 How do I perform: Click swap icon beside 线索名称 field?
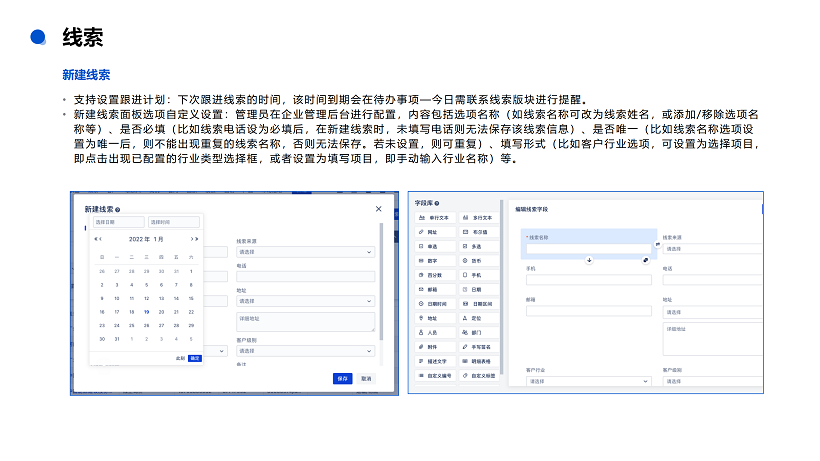[657, 244]
